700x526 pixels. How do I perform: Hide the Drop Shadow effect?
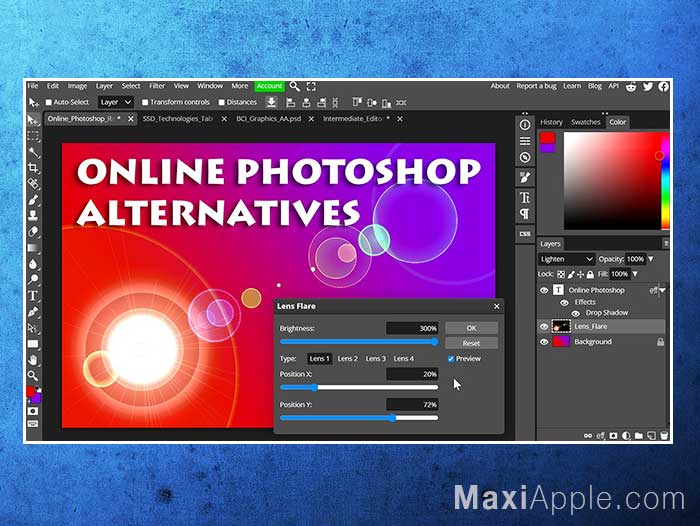coord(576,313)
